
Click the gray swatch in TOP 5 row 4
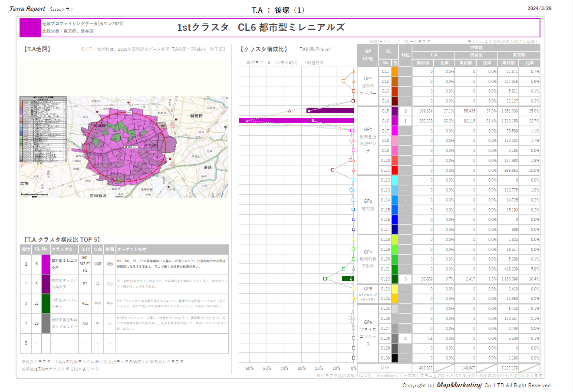pos(46,323)
